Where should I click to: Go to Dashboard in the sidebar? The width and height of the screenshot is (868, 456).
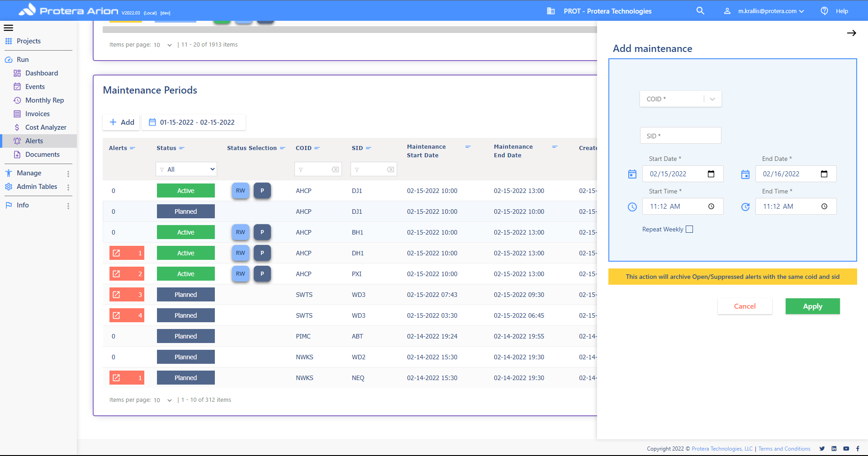pos(42,73)
